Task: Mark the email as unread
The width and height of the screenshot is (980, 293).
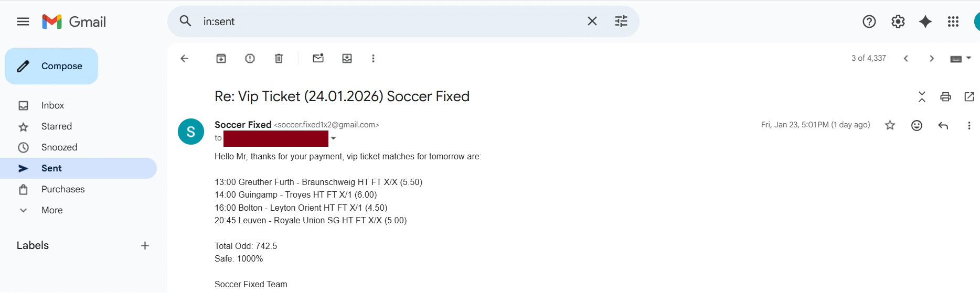Action: click(x=318, y=59)
